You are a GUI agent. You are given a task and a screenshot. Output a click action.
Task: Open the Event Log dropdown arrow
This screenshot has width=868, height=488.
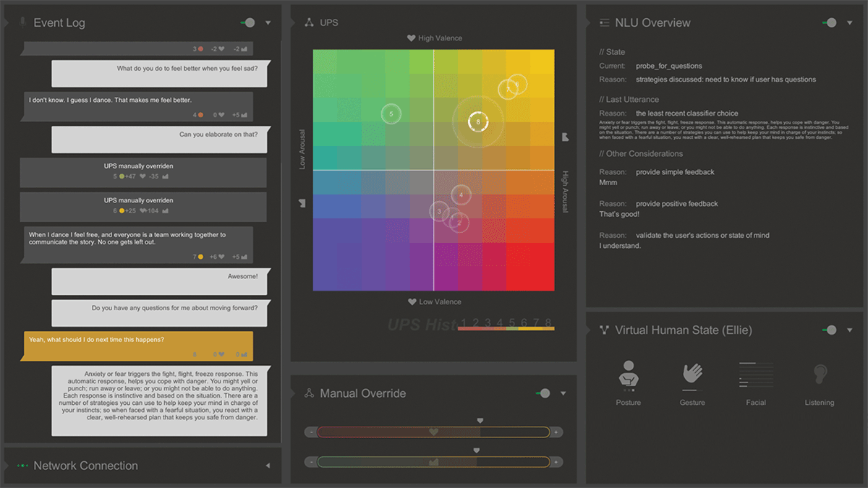268,22
